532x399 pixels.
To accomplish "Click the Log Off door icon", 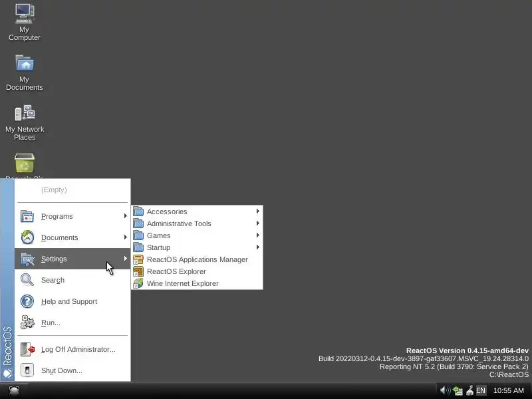I will [27, 349].
